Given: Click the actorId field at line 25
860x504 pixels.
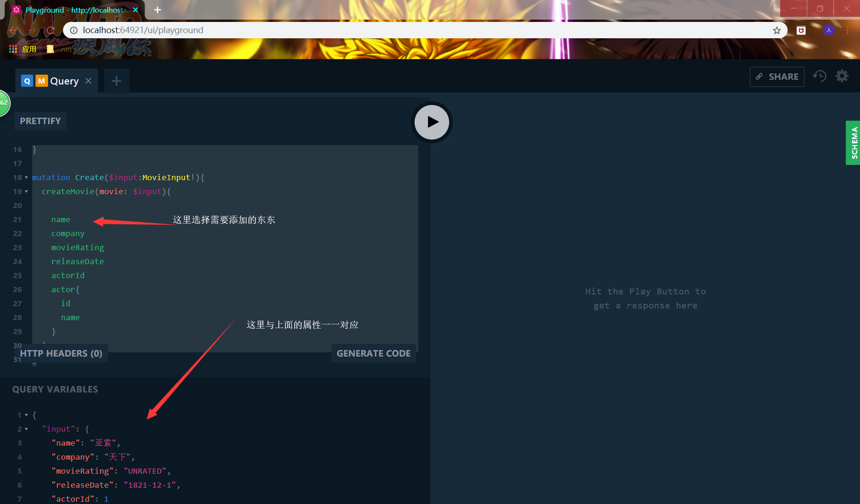Looking at the screenshot, I should [68, 275].
